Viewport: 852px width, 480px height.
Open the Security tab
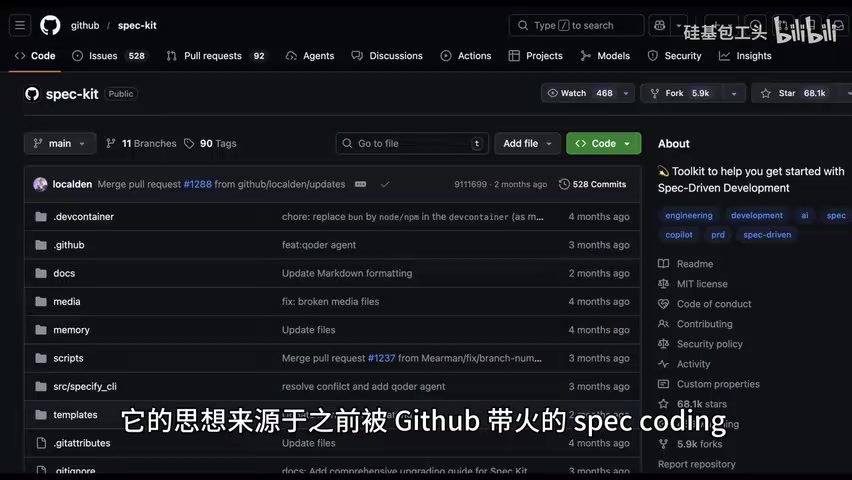coord(674,56)
